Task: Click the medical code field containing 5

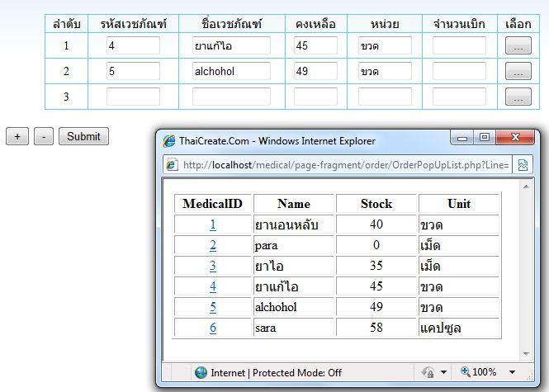Action: coord(133,71)
